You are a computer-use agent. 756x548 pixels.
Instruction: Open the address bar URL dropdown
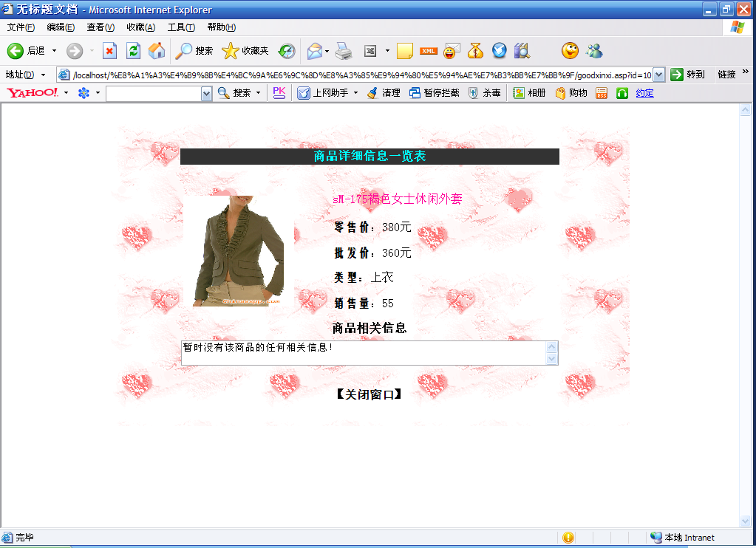[658, 75]
